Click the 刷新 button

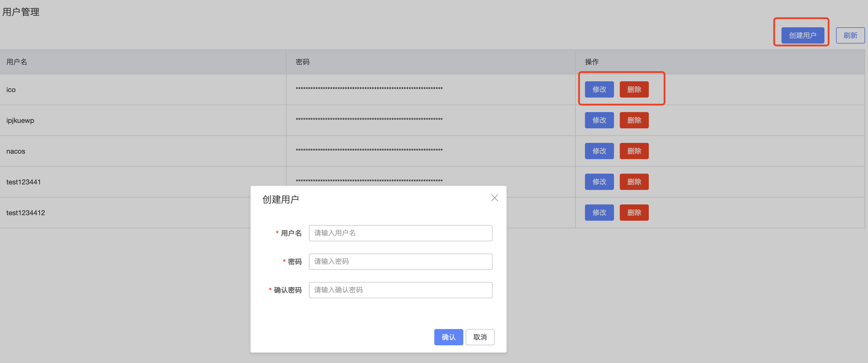point(850,35)
